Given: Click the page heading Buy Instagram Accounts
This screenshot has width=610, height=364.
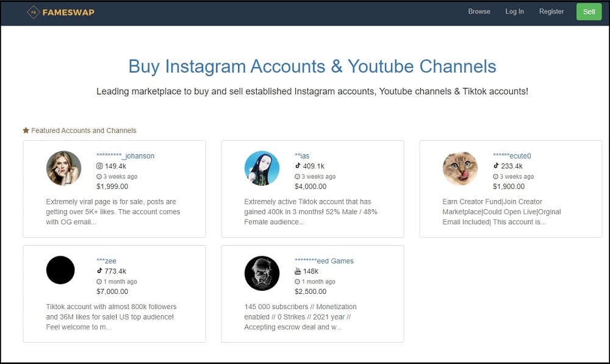Looking at the screenshot, I should coord(312,66).
